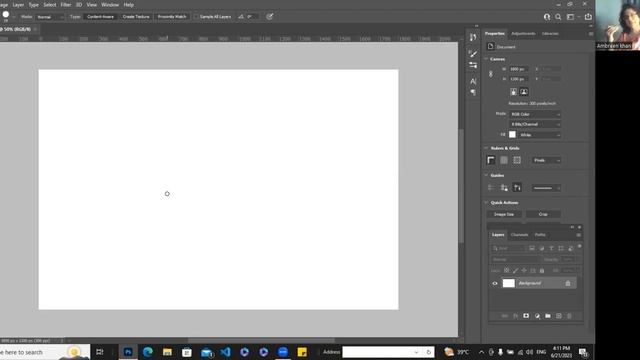Toggle lock transparent pixels in Layers
Screen dimensions: 640x360
click(x=506, y=270)
